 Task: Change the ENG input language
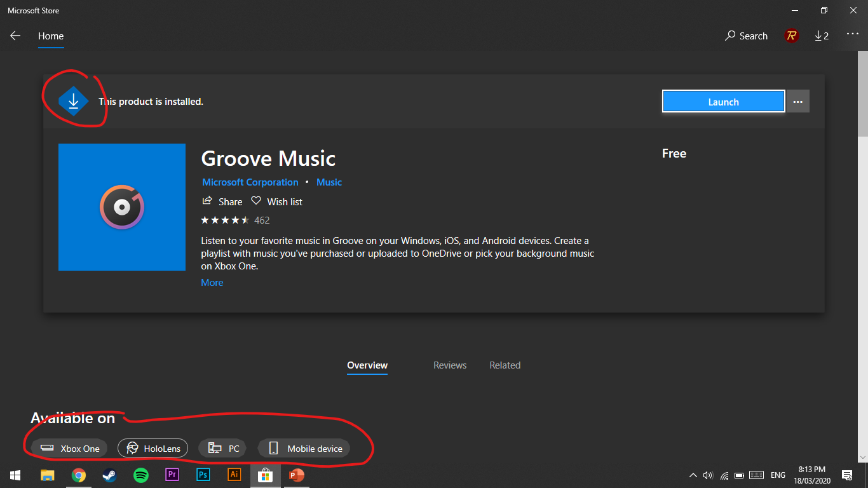778,475
